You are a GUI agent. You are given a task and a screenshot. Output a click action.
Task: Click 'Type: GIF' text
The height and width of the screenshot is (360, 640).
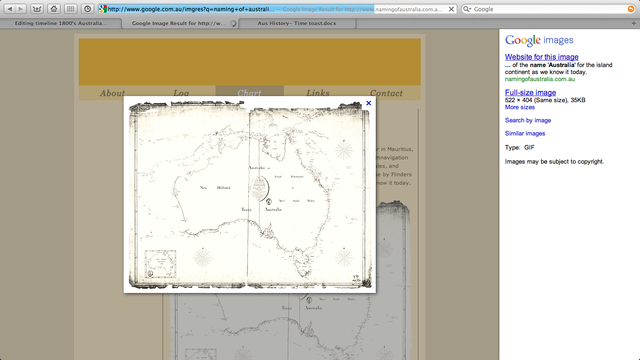click(x=519, y=147)
